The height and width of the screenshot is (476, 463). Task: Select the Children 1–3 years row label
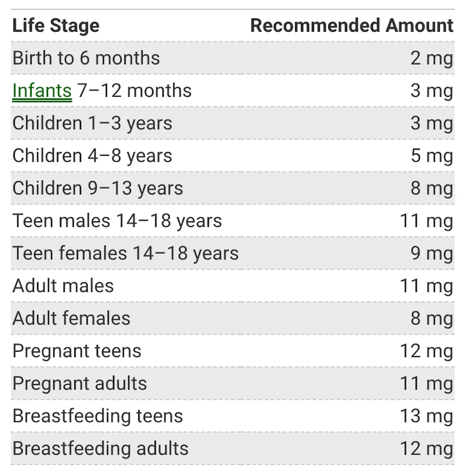pyautogui.click(x=92, y=123)
